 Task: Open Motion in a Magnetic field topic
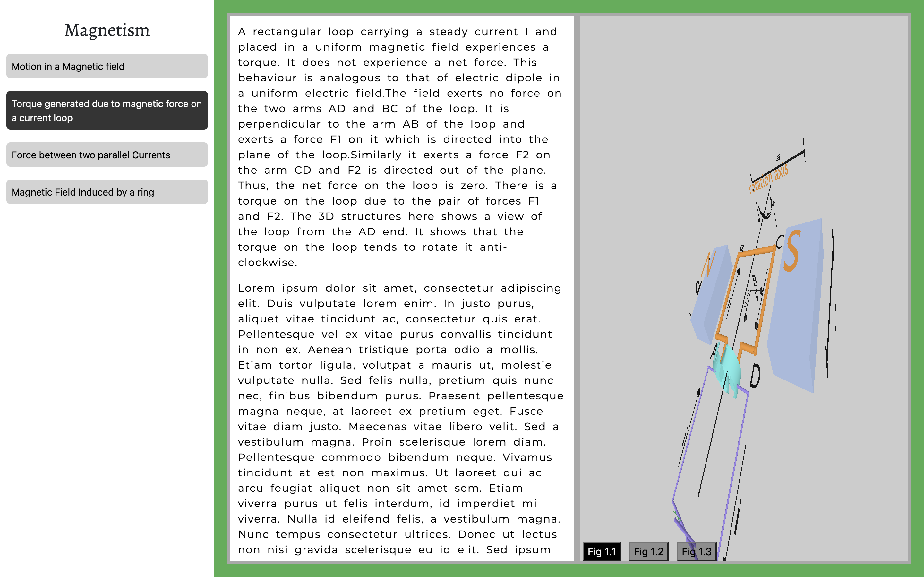point(107,66)
